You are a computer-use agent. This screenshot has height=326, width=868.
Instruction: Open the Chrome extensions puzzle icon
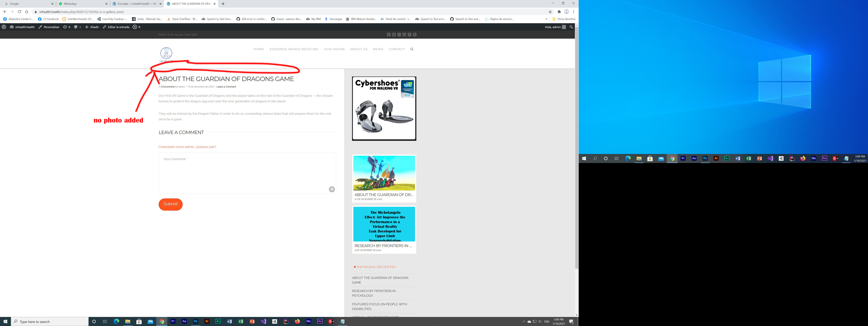point(559,12)
